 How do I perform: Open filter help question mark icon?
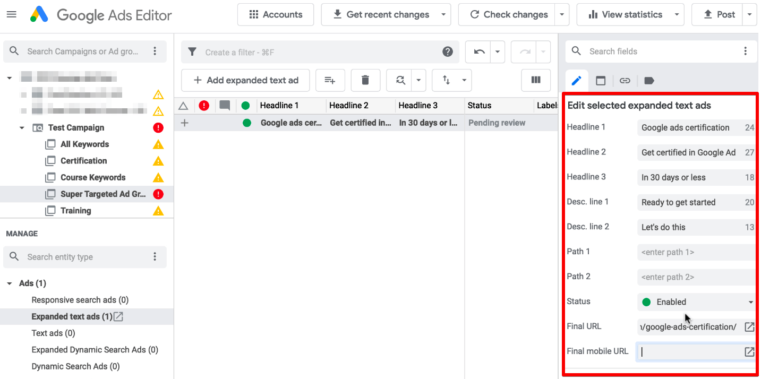pyautogui.click(x=447, y=52)
